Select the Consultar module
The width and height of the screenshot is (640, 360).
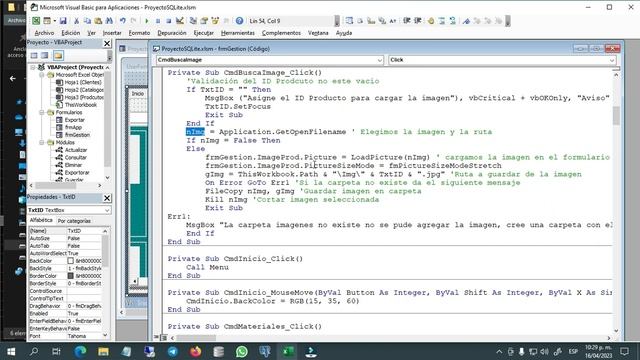point(76,158)
